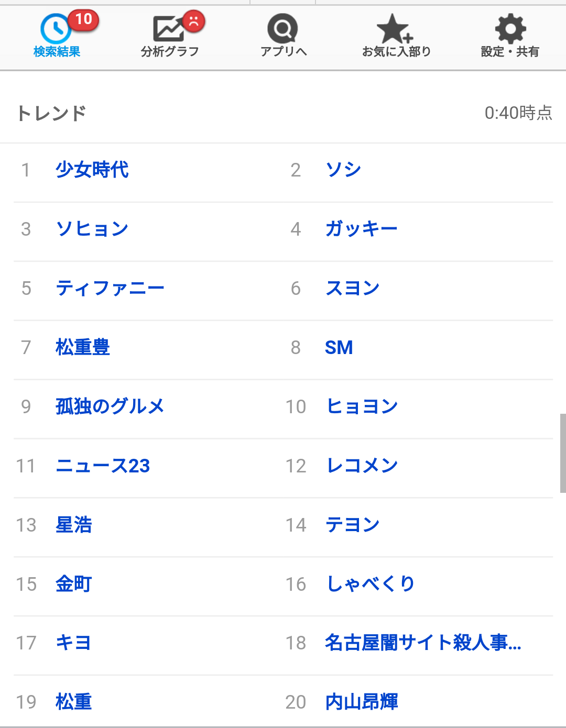Select the 内山昂輝 trend link
This screenshot has width=566, height=728.
362,702
